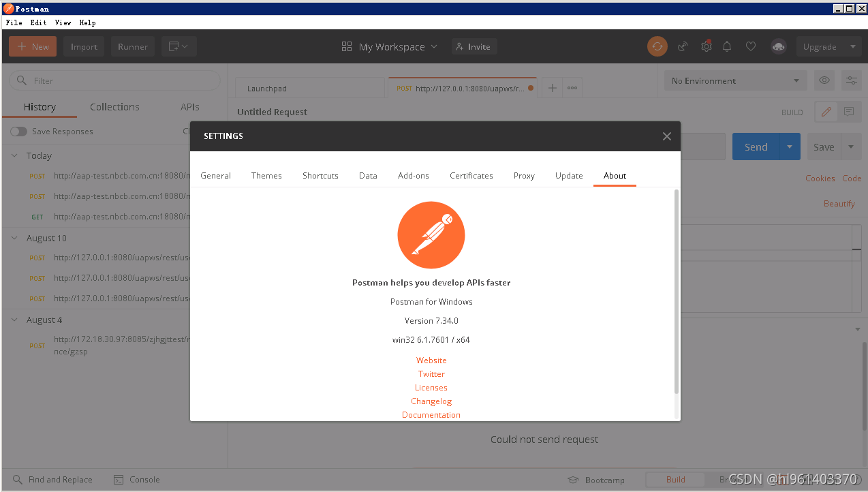Click the Import button
The image size is (868, 492).
(84, 46)
